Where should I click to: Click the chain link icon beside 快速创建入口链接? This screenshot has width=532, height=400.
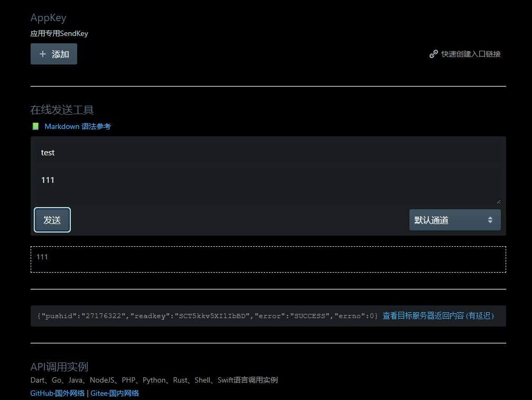[x=433, y=53]
